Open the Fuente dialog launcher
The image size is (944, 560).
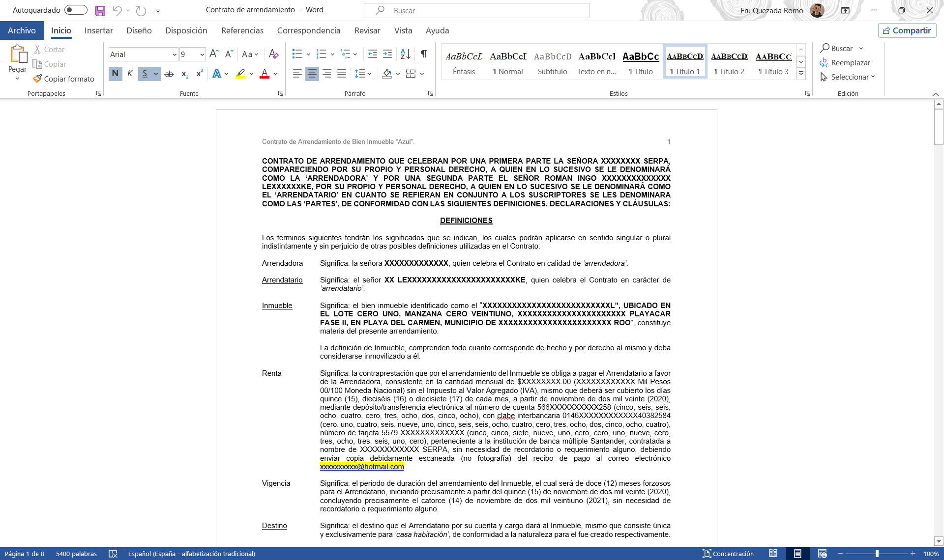[x=281, y=93]
